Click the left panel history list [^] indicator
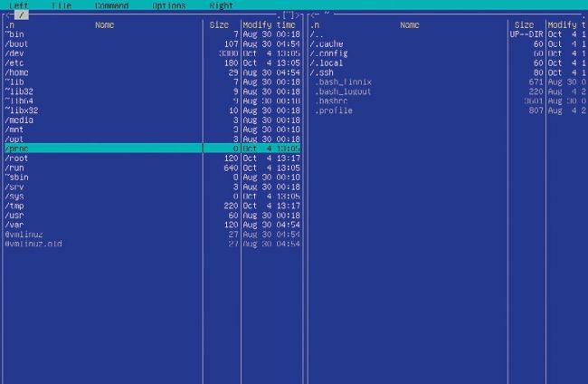588x384 pixels. pos(288,15)
